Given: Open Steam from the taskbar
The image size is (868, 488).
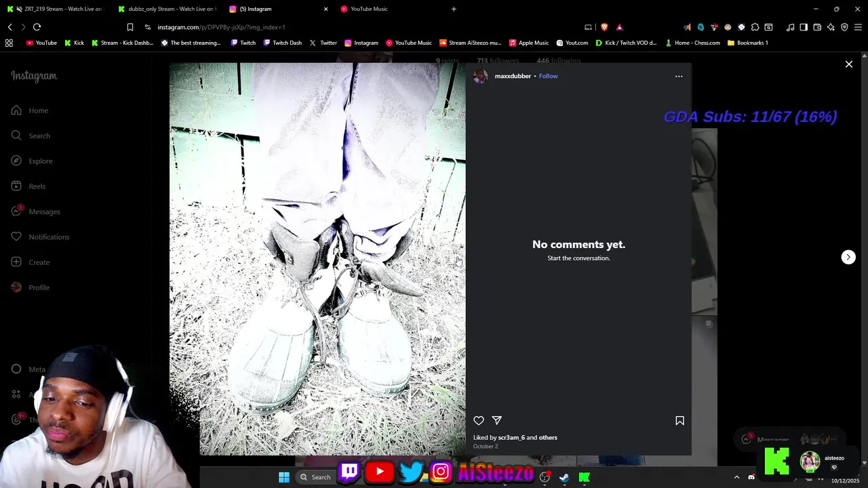Looking at the screenshot, I should coord(564,477).
